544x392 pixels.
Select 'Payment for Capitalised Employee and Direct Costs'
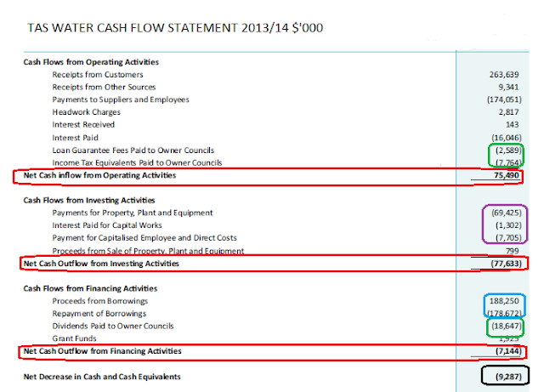[144, 238]
